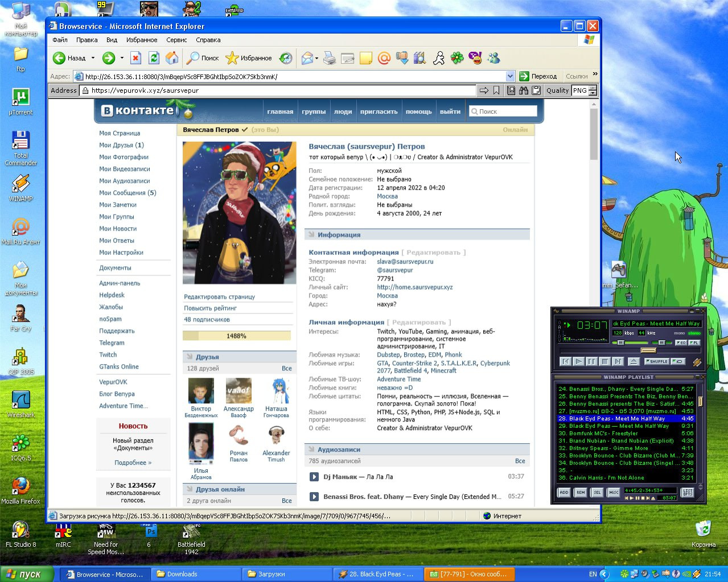The width and height of the screenshot is (728, 582).
Task: Open the Файл menu
Action: (x=60, y=40)
